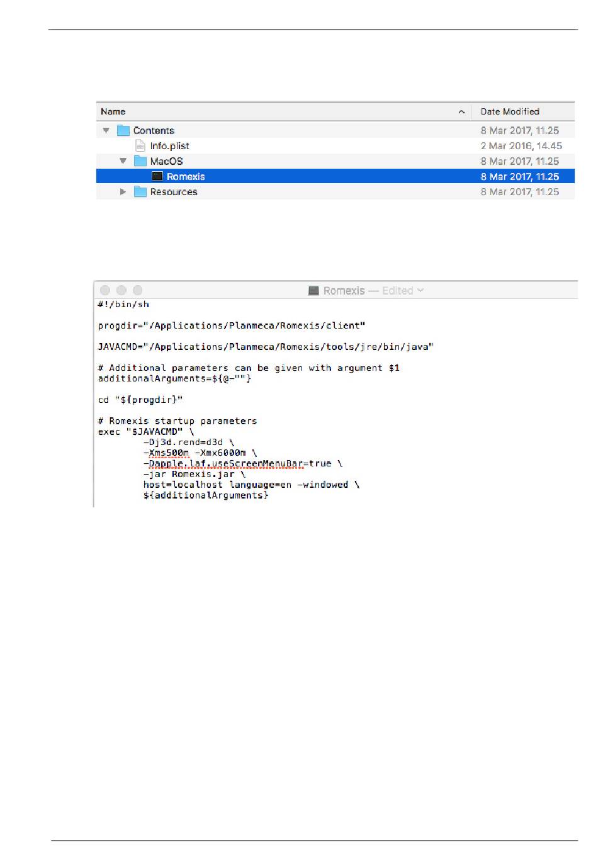Click the ${additionalArguments} last line

pyautogui.click(x=206, y=496)
